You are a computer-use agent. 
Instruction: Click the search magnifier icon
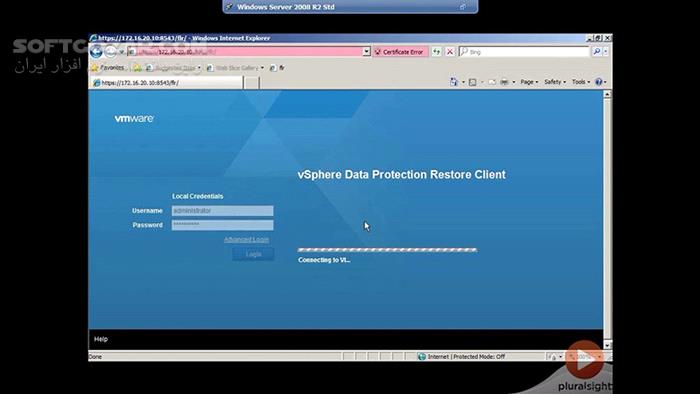point(596,52)
